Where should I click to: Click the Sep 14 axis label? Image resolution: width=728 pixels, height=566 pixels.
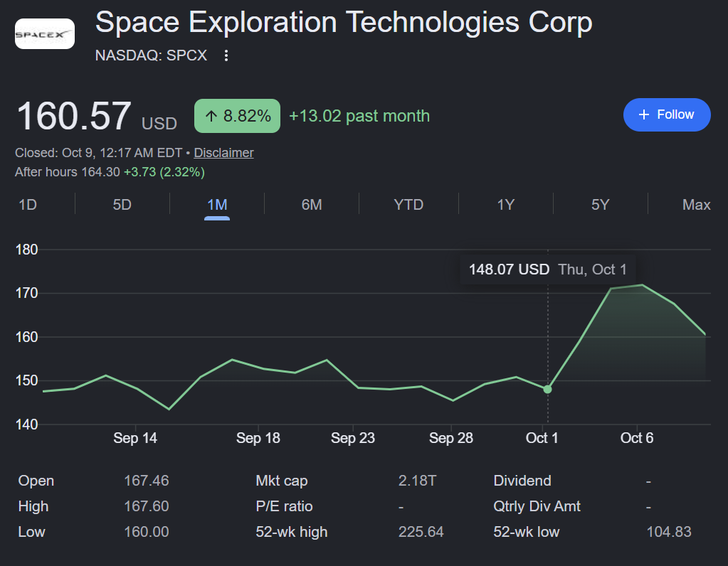click(135, 438)
